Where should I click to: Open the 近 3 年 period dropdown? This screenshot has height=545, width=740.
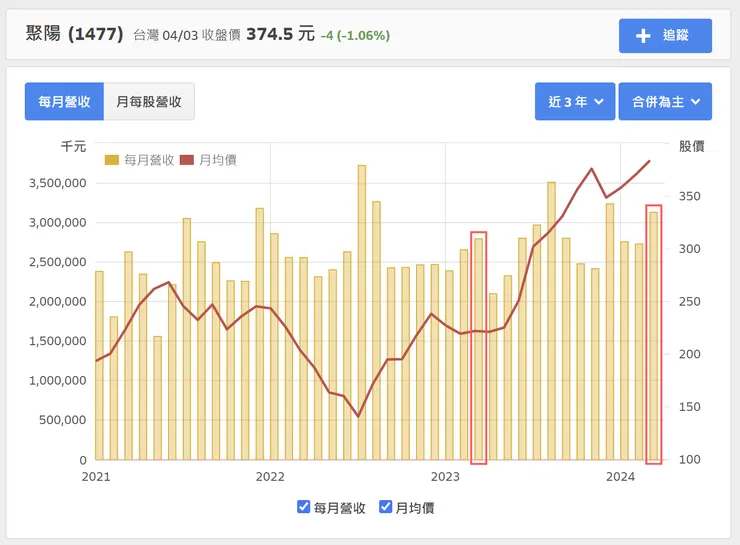[575, 101]
